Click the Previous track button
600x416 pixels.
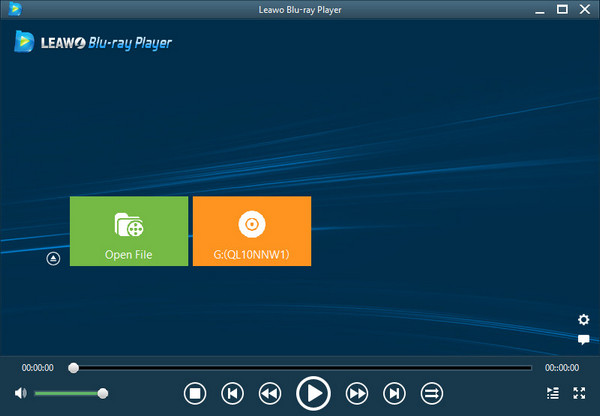point(232,393)
